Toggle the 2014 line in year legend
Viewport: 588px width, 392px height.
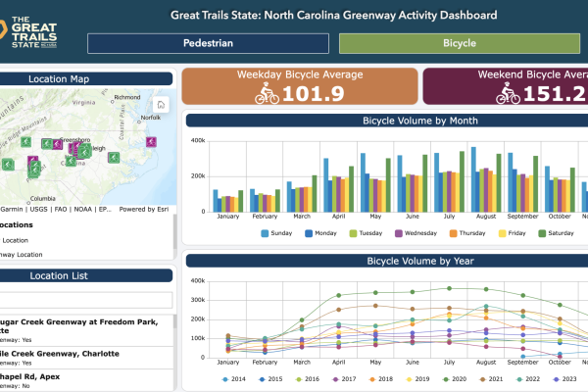233,379
